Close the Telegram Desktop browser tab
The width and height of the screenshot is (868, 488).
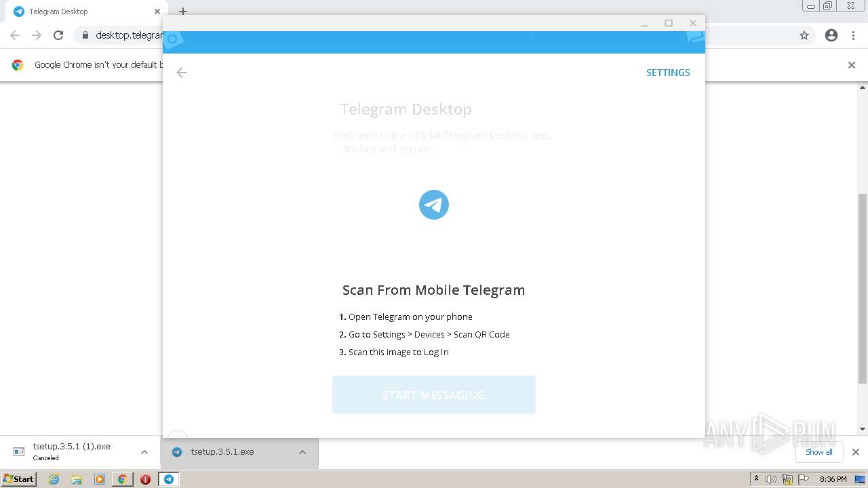point(157,12)
